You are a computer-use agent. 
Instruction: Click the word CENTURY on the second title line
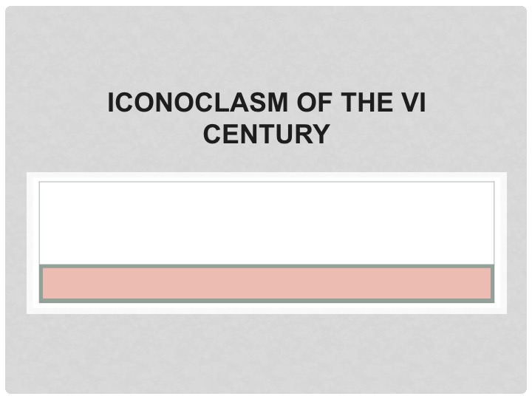(x=266, y=134)
